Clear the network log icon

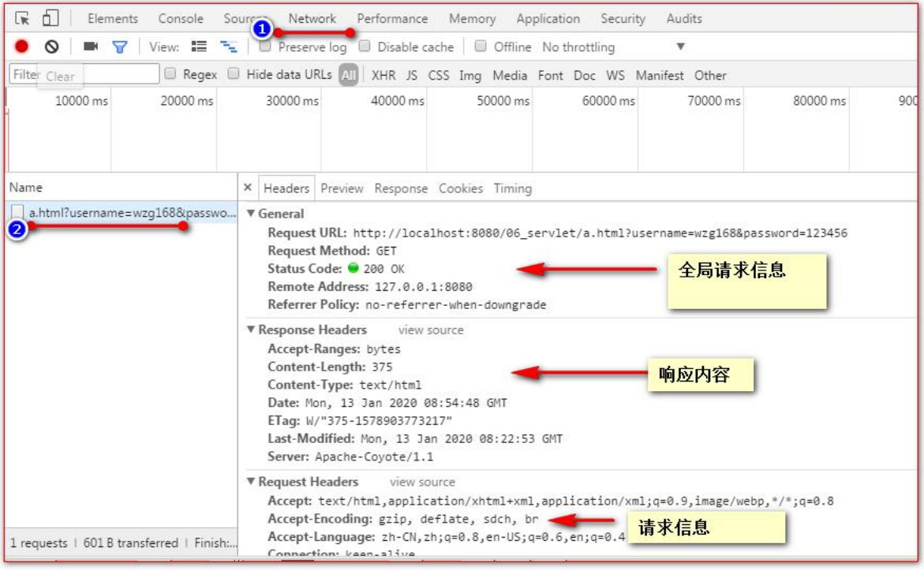coord(52,47)
